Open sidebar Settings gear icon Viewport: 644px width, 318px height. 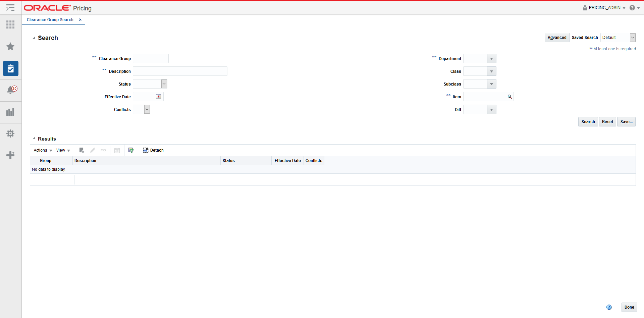tap(10, 134)
